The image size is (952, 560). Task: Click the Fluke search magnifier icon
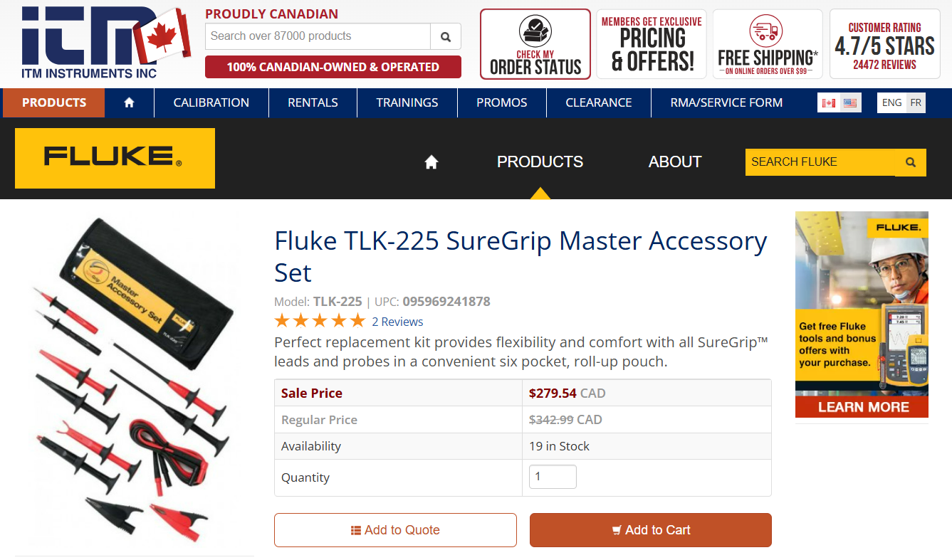pyautogui.click(x=910, y=162)
